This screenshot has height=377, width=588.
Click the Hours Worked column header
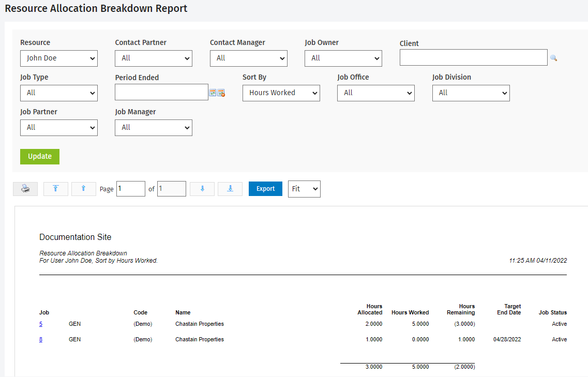tap(410, 312)
